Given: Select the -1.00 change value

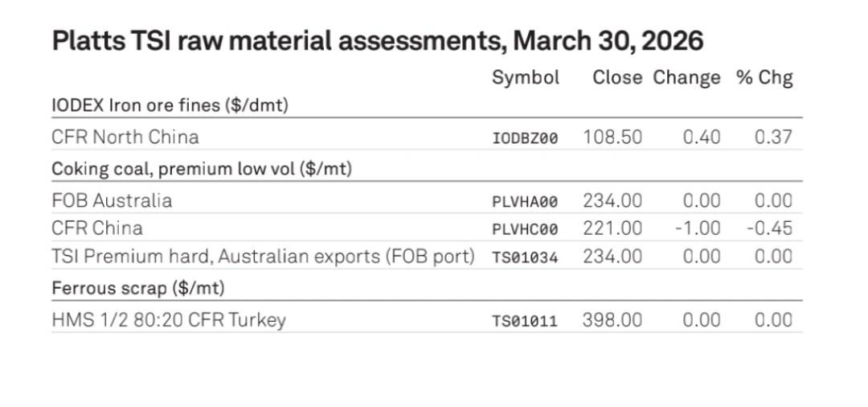Looking at the screenshot, I should (x=697, y=228).
